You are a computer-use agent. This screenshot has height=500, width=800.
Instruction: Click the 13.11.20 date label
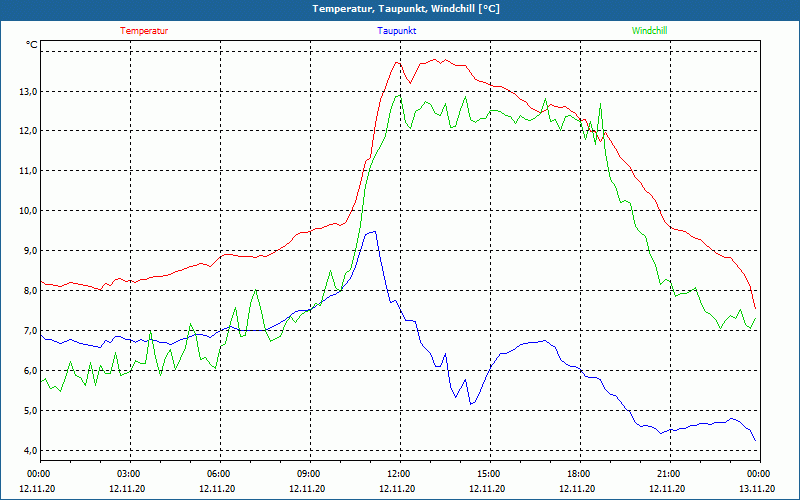(757, 488)
